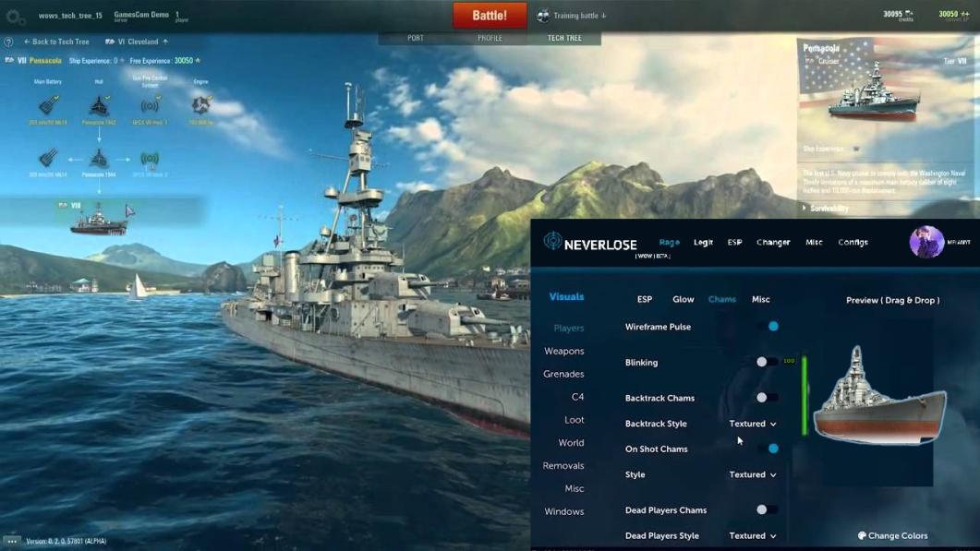The image size is (980, 551).
Task: Select the Glow sub-tab
Action: pyautogui.click(x=684, y=300)
